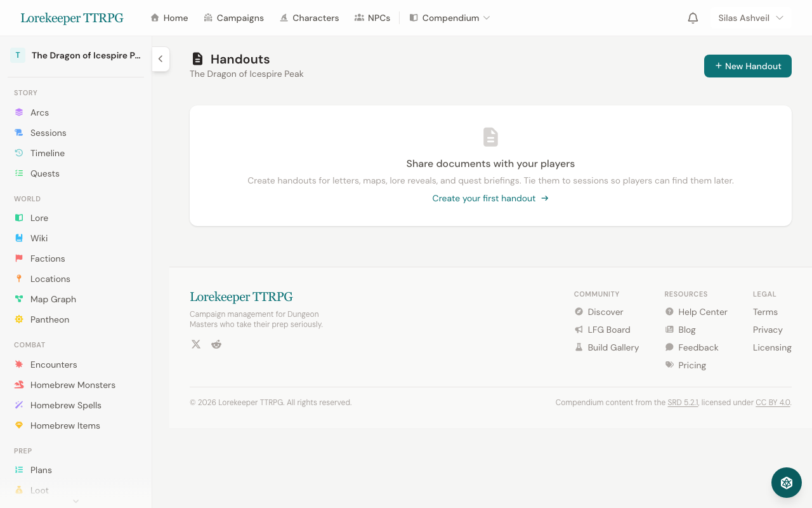Open the X (Twitter) social icon
The width and height of the screenshot is (812, 508).
(x=196, y=344)
